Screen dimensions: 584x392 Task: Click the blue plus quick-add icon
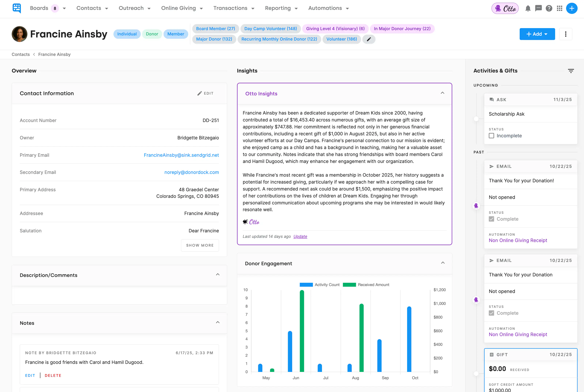tap(572, 8)
